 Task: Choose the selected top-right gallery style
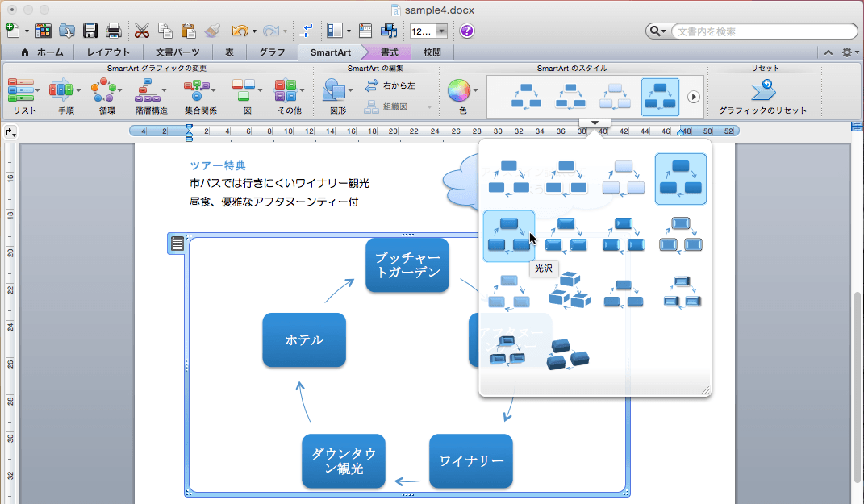pyautogui.click(x=681, y=179)
